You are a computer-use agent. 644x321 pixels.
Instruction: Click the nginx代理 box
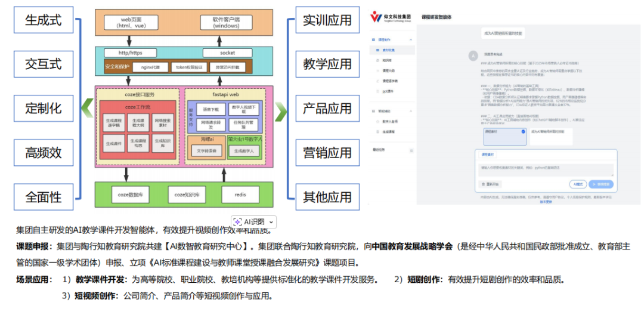[x=150, y=67]
